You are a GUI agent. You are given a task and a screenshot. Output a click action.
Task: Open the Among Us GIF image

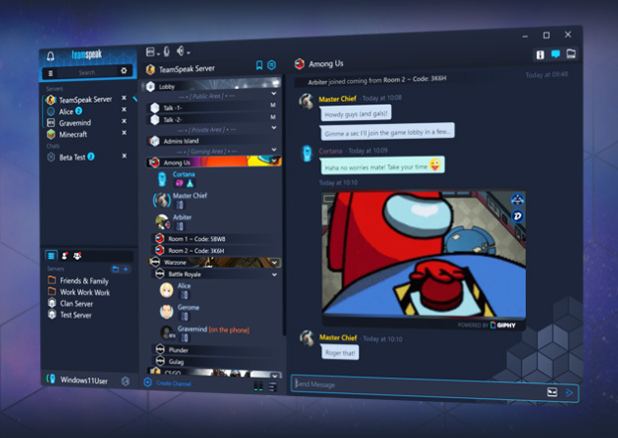424,255
